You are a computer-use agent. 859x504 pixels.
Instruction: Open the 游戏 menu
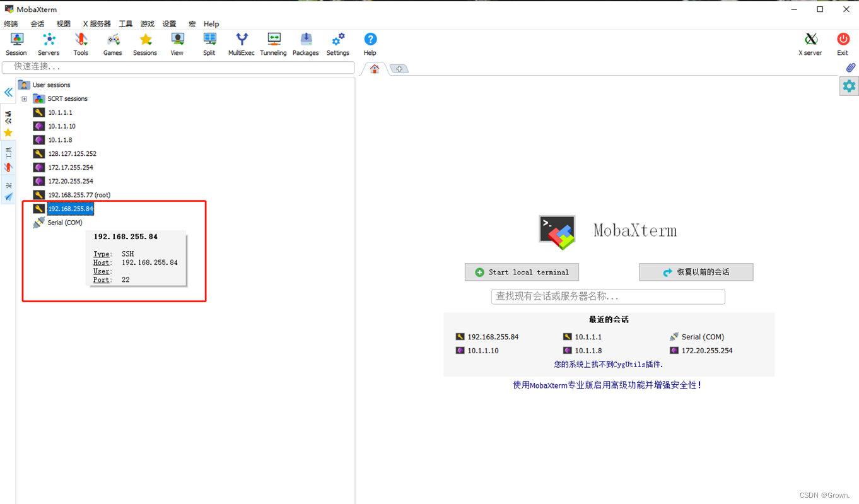pyautogui.click(x=148, y=24)
